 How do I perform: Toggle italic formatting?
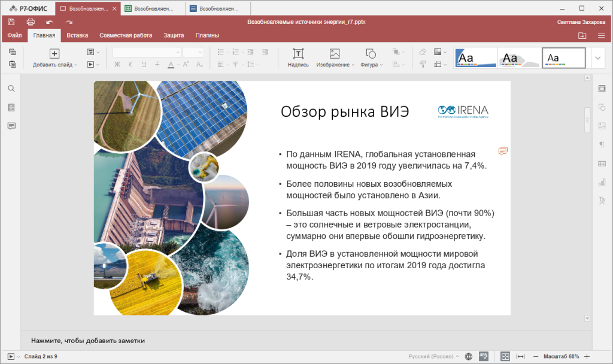tap(130, 64)
